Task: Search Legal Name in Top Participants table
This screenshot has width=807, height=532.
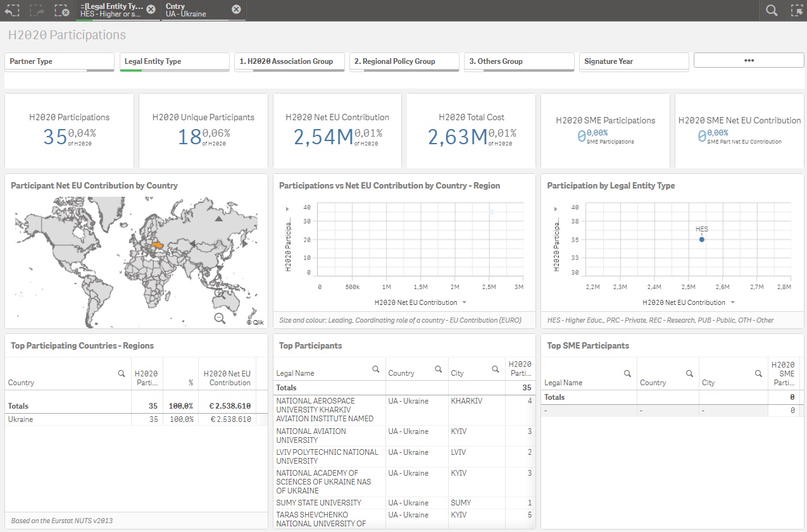Action: (x=376, y=369)
